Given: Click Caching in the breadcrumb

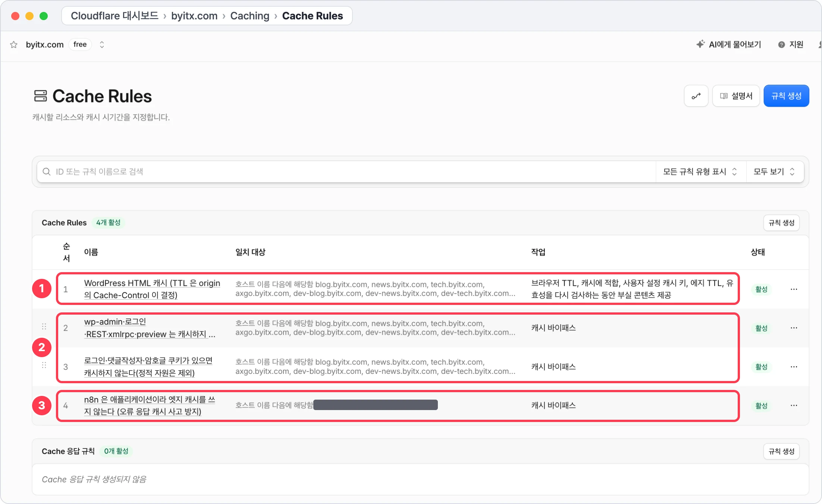Looking at the screenshot, I should [250, 16].
